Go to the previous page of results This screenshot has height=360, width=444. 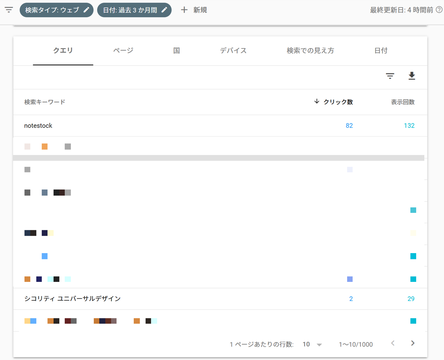(393, 343)
